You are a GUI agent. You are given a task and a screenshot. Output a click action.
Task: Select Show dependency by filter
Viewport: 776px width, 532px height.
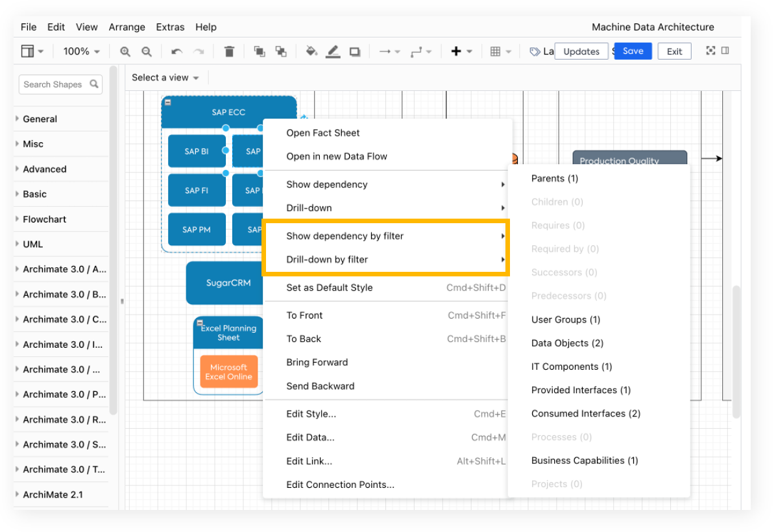pos(387,236)
